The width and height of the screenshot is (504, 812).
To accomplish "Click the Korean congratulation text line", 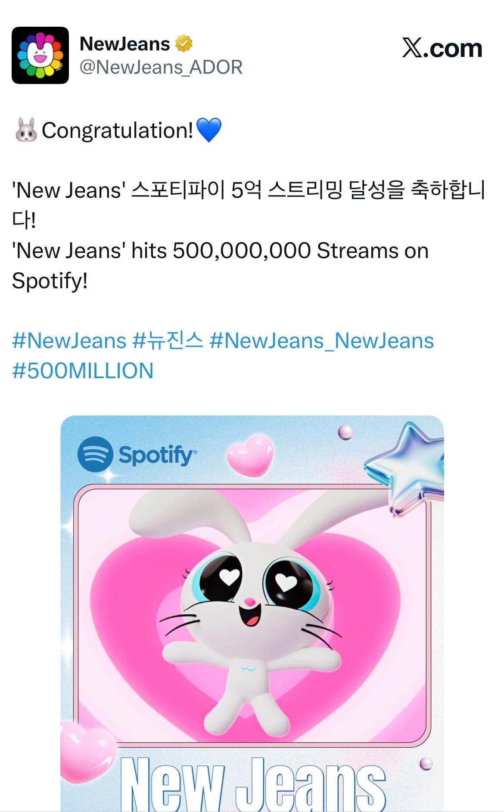I will tap(249, 205).
